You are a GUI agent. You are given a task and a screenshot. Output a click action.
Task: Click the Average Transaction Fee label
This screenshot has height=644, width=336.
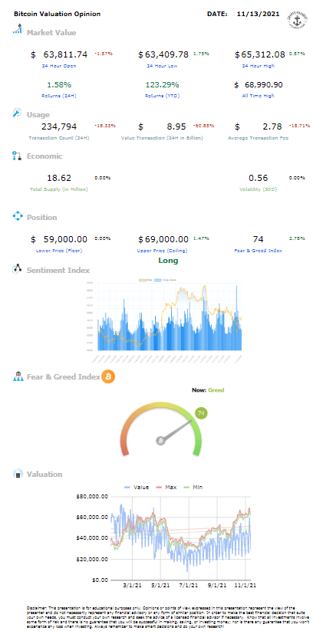259,138
